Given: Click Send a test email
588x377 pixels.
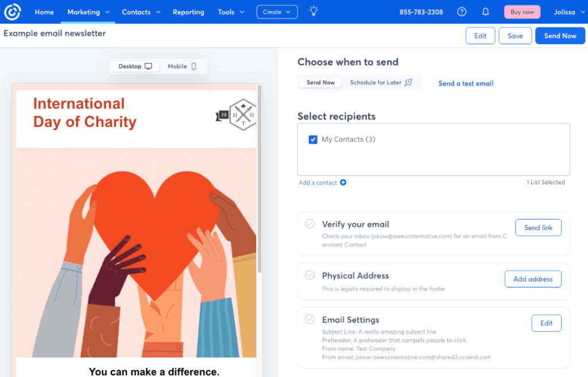Looking at the screenshot, I should [466, 83].
